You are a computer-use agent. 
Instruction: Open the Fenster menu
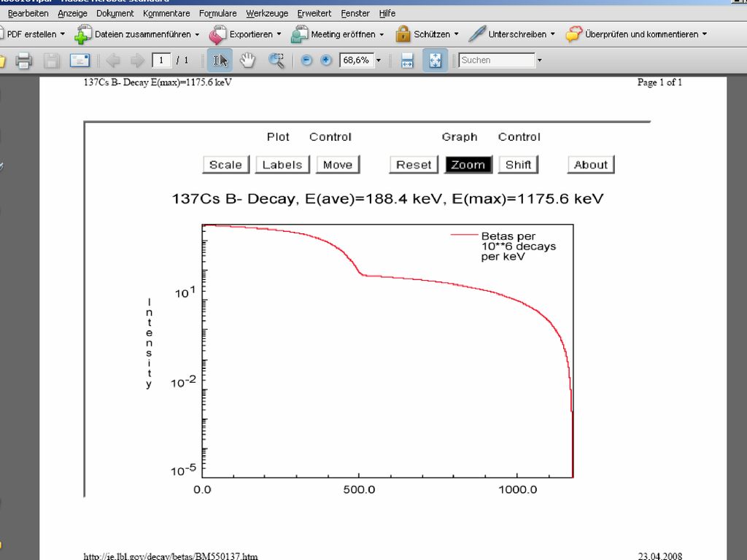[355, 13]
